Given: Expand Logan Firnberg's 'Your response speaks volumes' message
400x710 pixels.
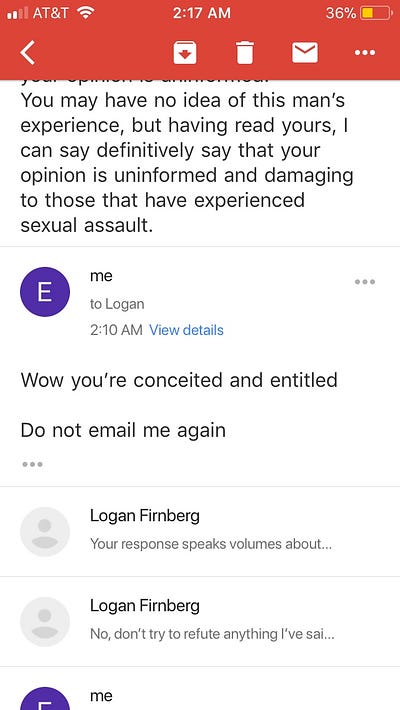Looking at the screenshot, I should click(x=200, y=532).
